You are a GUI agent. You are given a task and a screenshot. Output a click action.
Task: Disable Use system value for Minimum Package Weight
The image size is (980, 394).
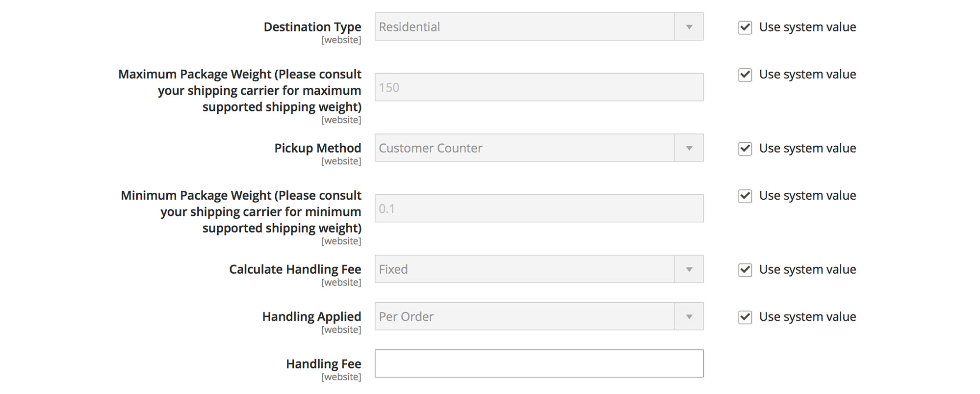[x=744, y=196]
